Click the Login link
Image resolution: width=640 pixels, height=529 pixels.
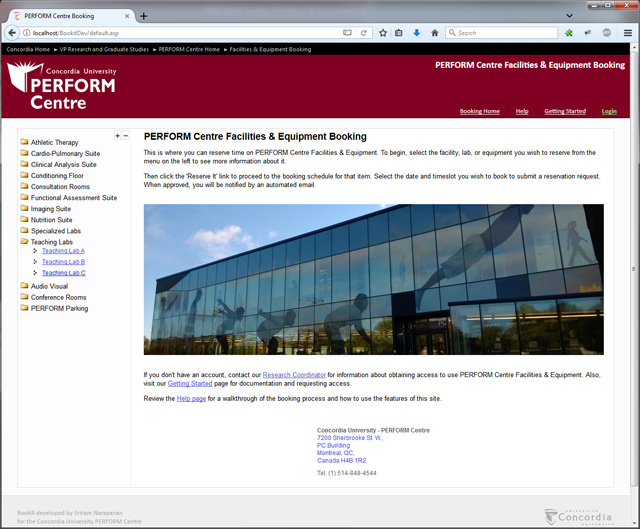(x=609, y=111)
